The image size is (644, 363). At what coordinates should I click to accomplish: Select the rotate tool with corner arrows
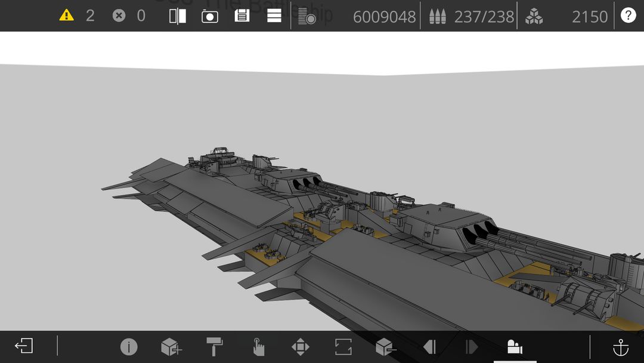click(343, 346)
